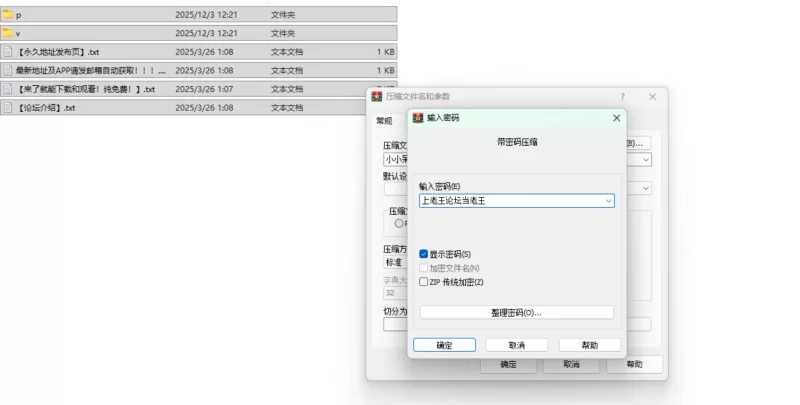Viewport: 800px width, 405px height.
Task: Click the yellow folder icon named v
Action: click(8, 33)
